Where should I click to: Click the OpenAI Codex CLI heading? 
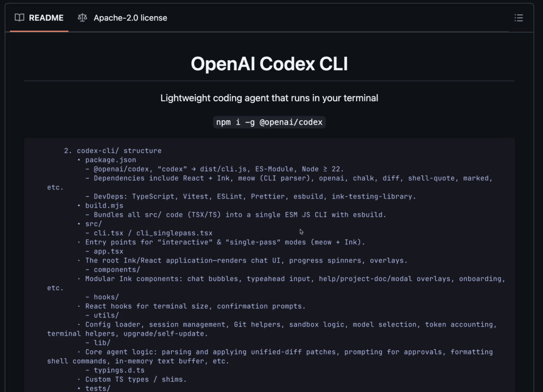click(269, 64)
